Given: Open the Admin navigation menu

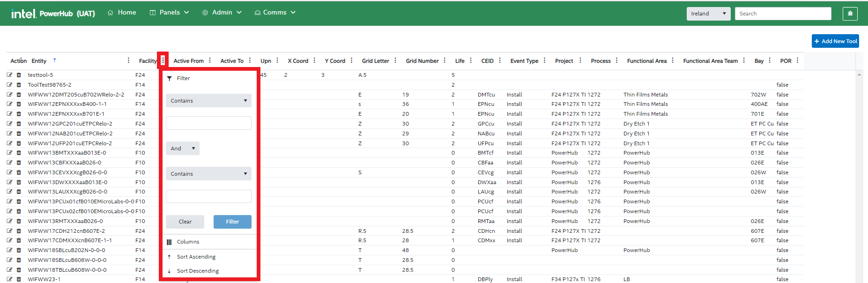Looking at the screenshot, I should tap(222, 13).
